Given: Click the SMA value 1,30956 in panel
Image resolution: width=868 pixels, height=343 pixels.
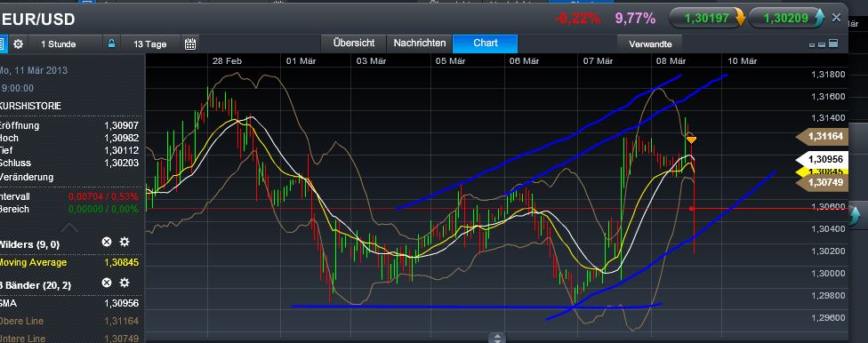Looking at the screenshot, I should [121, 303].
